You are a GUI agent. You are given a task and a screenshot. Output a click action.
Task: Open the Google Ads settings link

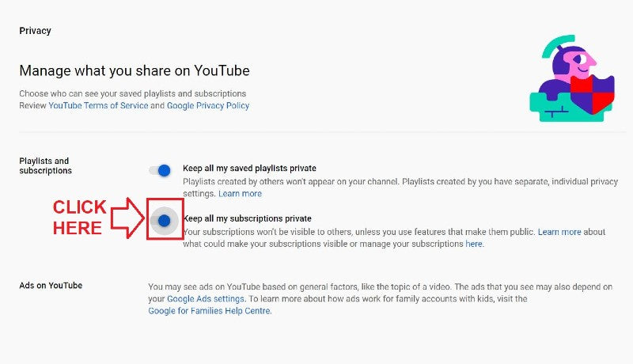(206, 299)
